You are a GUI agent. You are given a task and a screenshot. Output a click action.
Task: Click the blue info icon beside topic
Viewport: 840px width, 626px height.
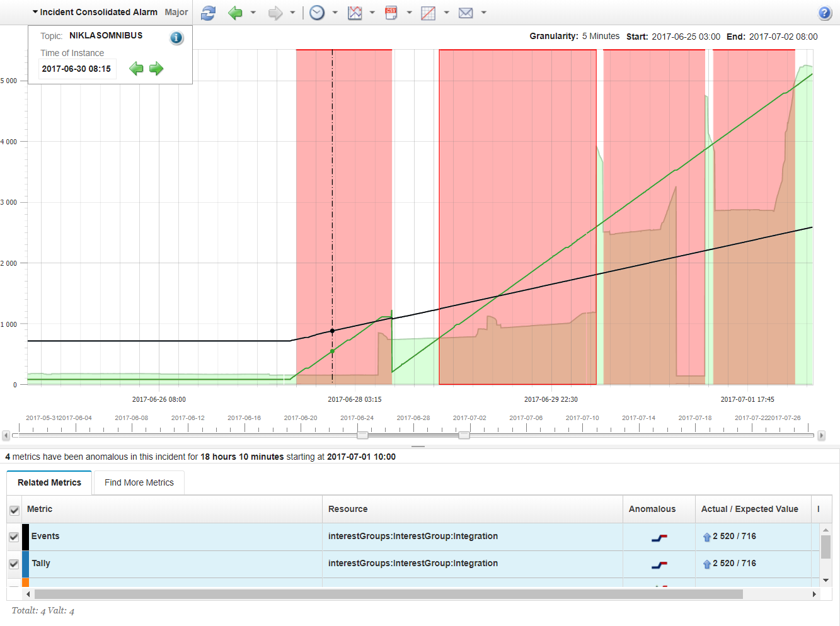[x=176, y=38]
